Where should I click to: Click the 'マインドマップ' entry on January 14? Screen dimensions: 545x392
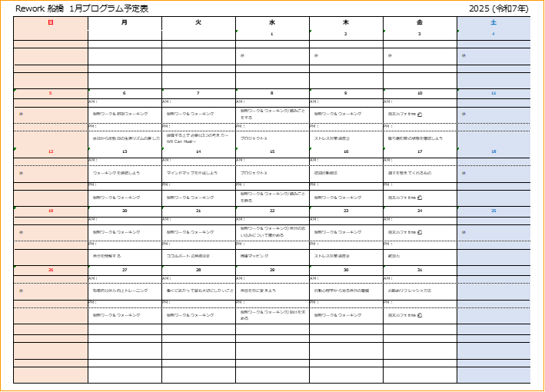pos(192,173)
